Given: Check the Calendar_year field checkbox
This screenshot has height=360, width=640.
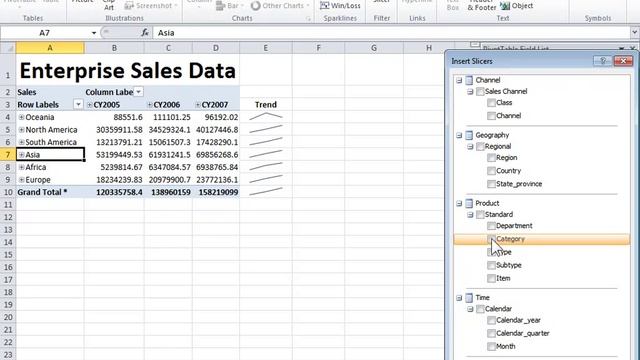Looking at the screenshot, I should point(491,320).
